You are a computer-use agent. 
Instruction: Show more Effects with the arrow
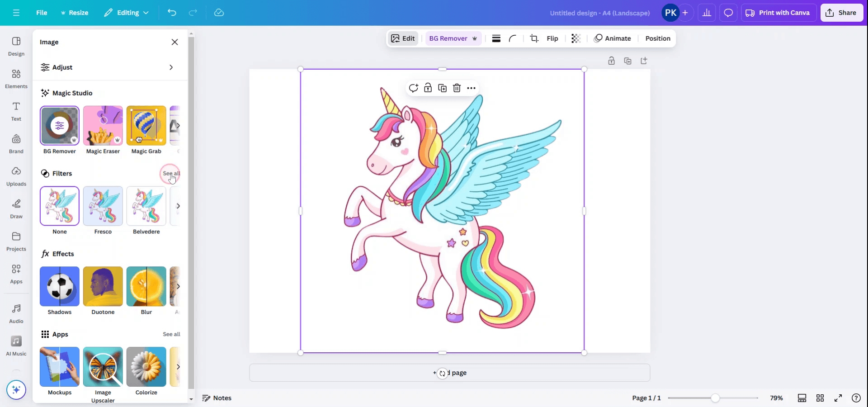click(178, 286)
